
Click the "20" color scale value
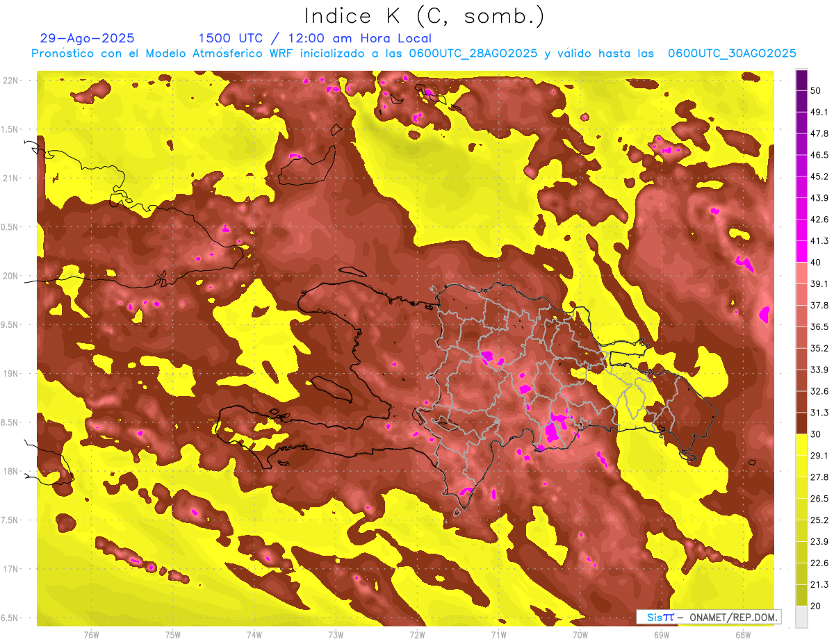pyautogui.click(x=816, y=606)
